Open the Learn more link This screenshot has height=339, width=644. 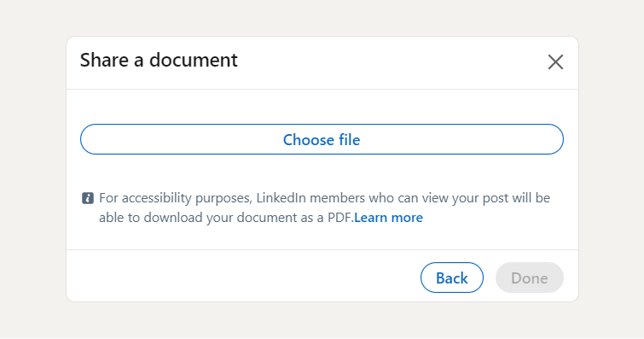[388, 217]
